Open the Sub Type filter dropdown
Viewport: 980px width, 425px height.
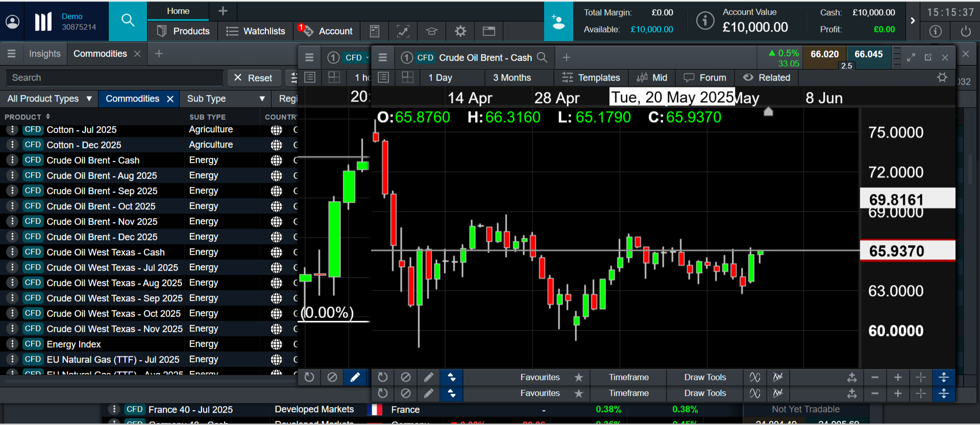pos(225,99)
